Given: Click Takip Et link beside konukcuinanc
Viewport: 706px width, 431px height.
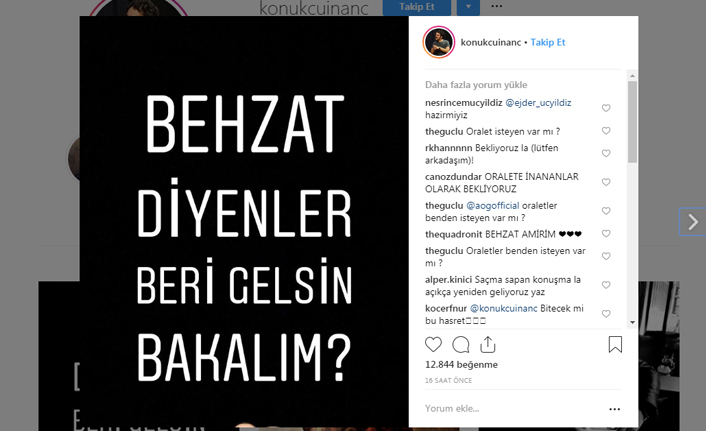Looking at the screenshot, I should pos(548,42).
